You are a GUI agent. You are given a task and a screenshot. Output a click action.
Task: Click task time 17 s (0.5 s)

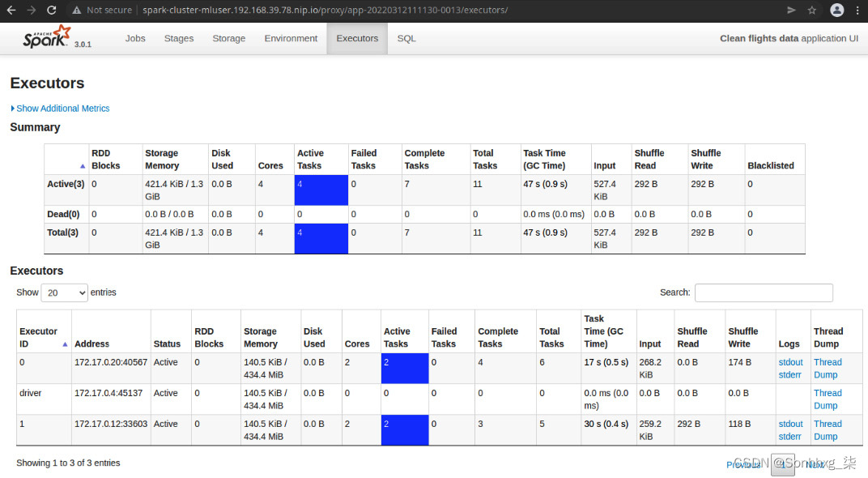click(x=606, y=361)
